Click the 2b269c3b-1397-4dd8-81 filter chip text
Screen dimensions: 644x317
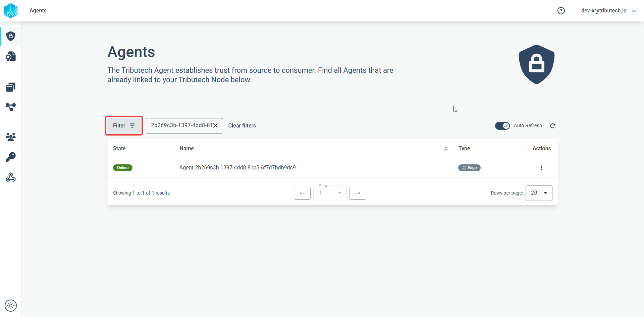181,125
